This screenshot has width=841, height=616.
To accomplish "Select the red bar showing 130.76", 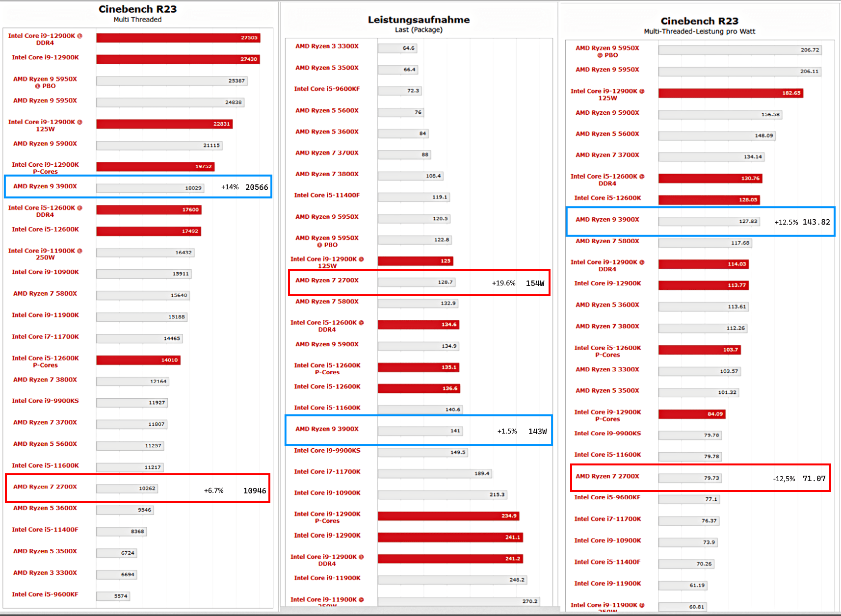I will click(710, 179).
